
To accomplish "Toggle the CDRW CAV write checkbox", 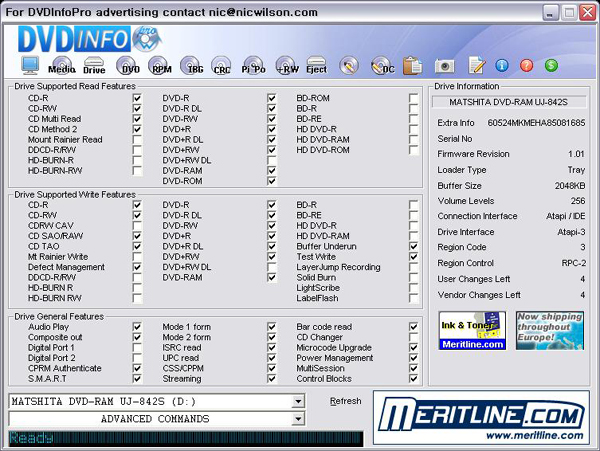I will [137, 225].
